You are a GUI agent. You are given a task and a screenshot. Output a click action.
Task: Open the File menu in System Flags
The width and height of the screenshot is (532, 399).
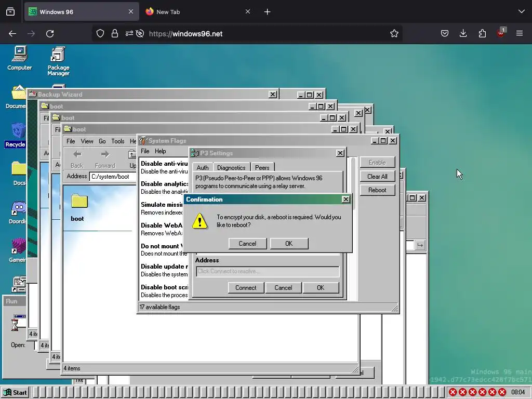[x=145, y=151]
